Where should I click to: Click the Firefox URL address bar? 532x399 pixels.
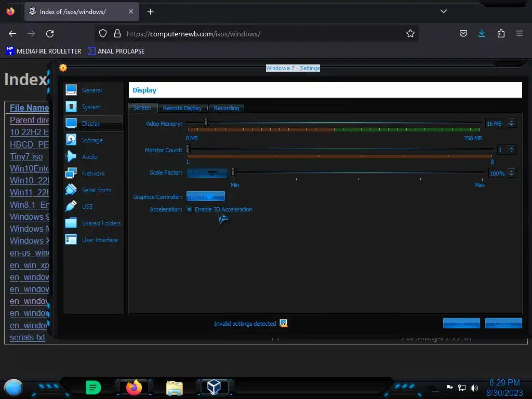(258, 34)
